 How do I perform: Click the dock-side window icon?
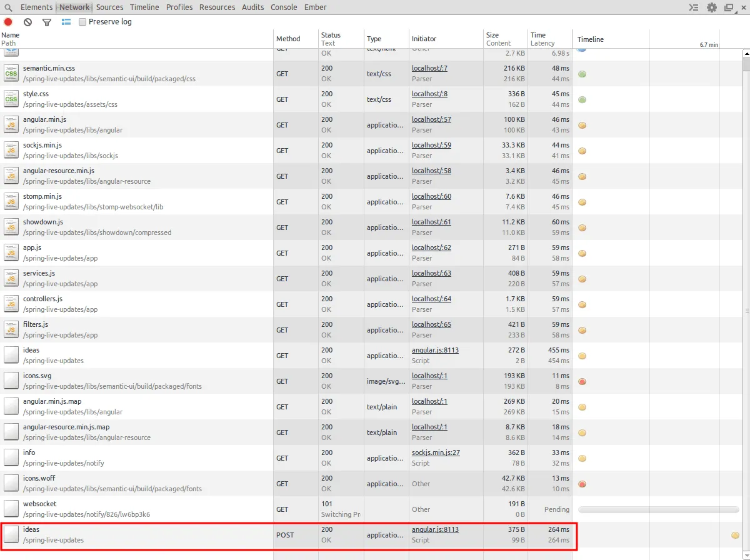(729, 7)
